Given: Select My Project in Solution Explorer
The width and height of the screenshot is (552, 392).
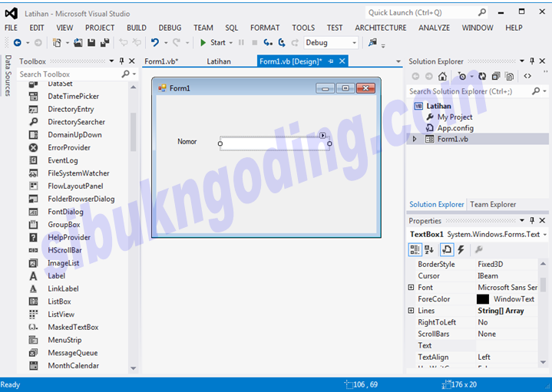Looking at the screenshot, I should tap(454, 117).
